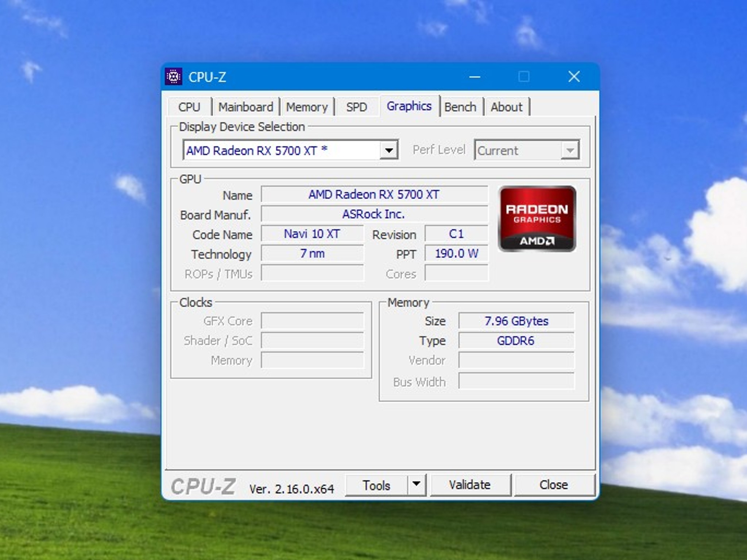
Task: Click the Perf Level label
Action: point(439,150)
